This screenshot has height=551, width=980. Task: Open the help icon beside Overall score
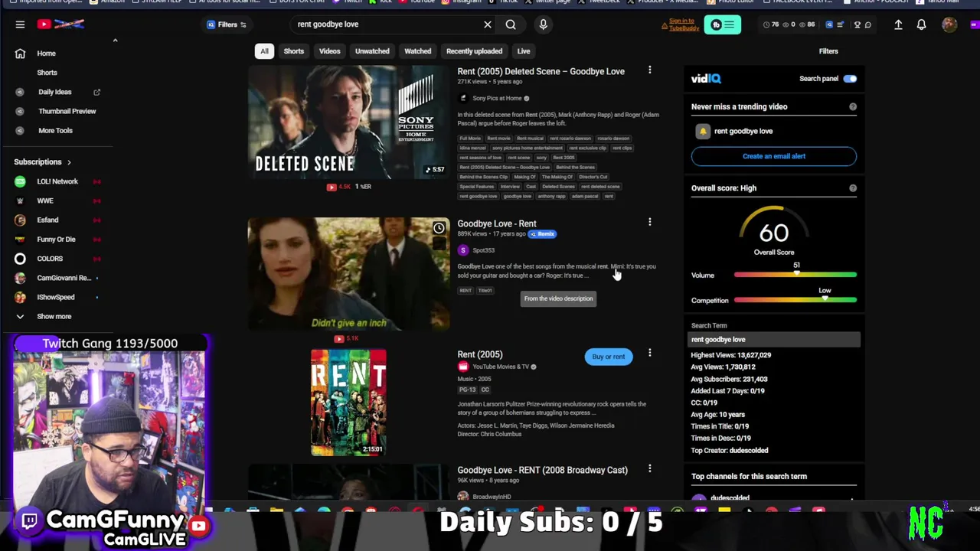coord(853,188)
